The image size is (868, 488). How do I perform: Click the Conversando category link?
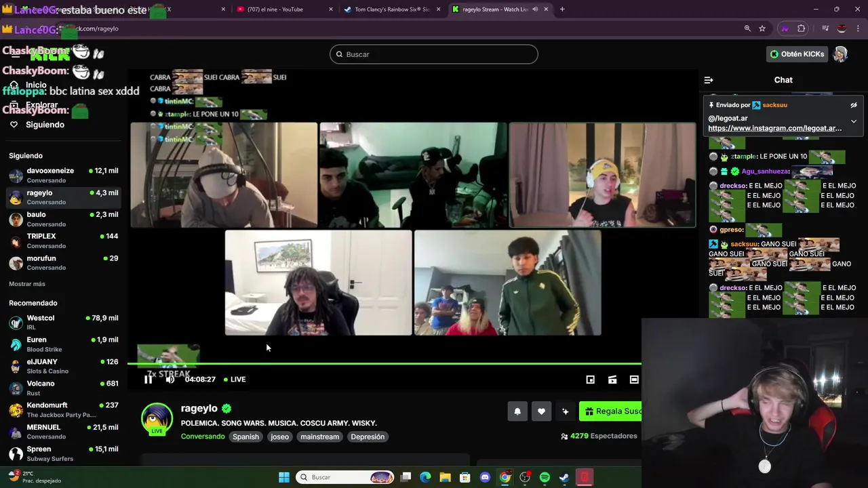click(203, 436)
